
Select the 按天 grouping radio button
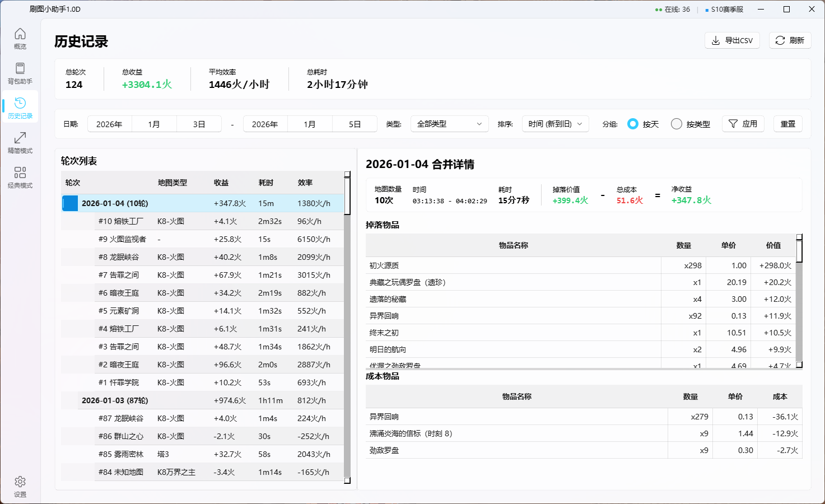(x=633, y=124)
